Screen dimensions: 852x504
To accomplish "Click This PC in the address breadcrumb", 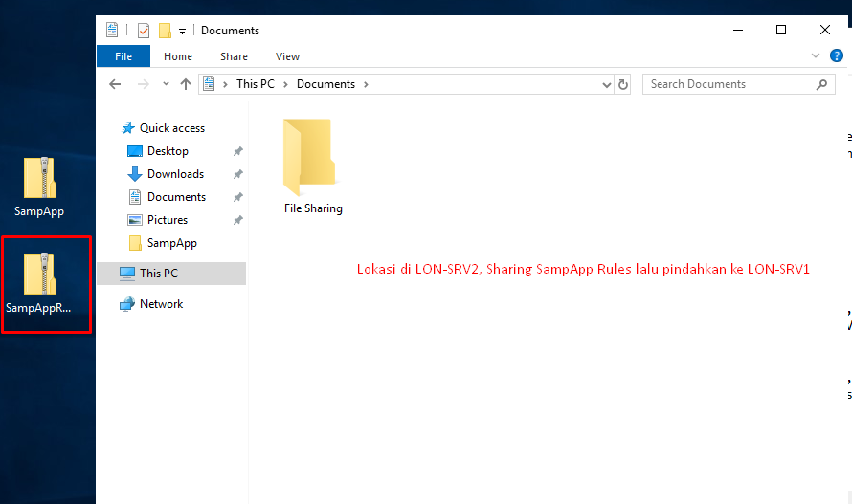I will point(256,84).
